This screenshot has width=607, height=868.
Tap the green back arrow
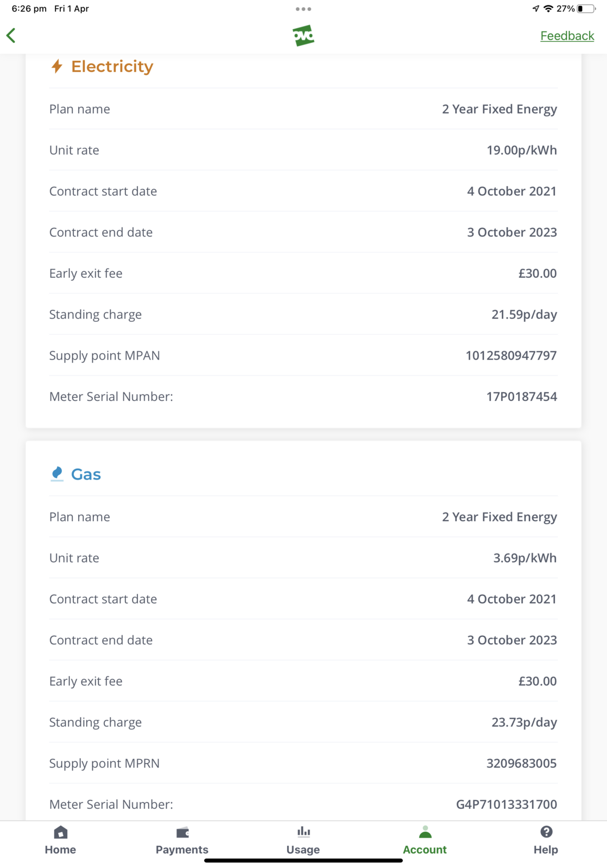point(11,36)
